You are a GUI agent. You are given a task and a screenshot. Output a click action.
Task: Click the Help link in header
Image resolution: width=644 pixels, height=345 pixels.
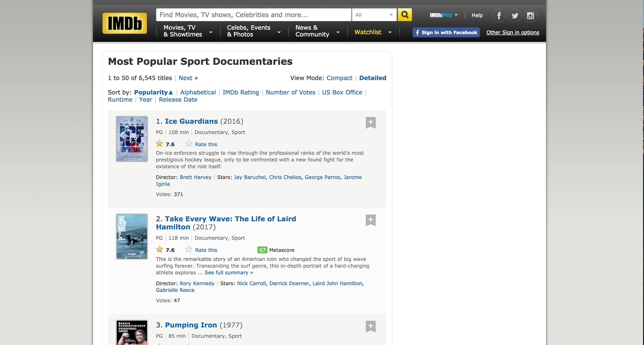click(477, 15)
